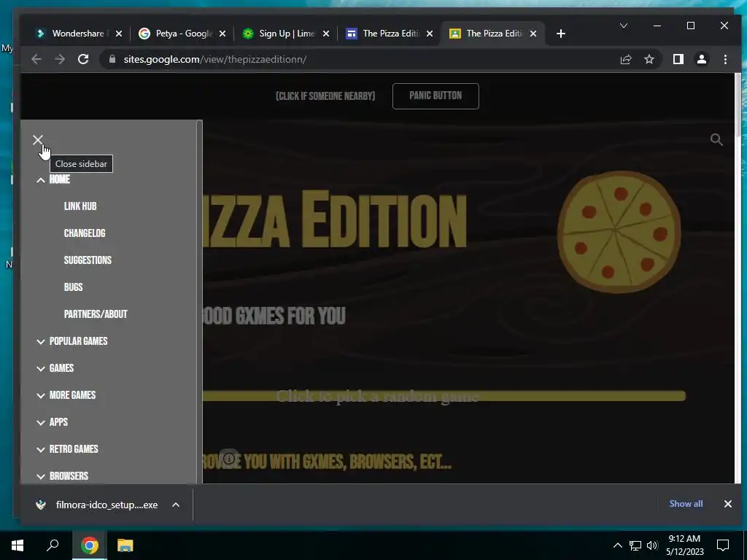The width and height of the screenshot is (747, 560).
Task: Close the Sign Up | Lime tab
Action: pyautogui.click(x=326, y=34)
